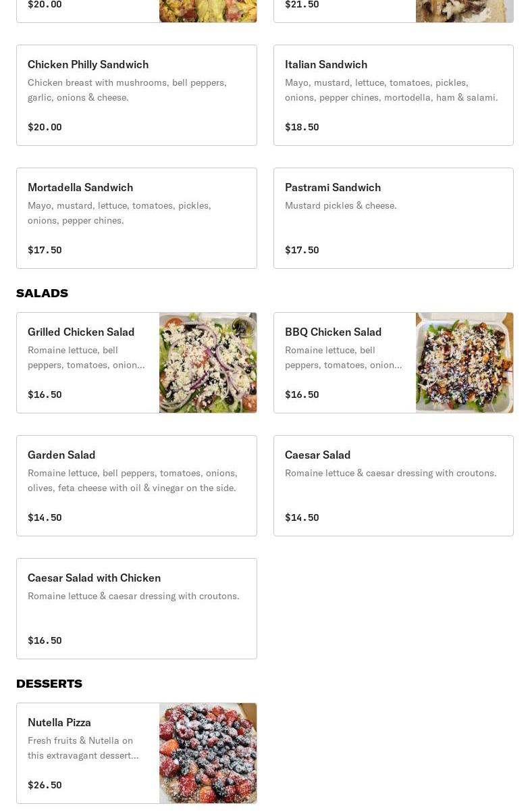Screen dimensions: 530x812
Task: Select the Nutella Pizza title
Action: pos(59,722)
